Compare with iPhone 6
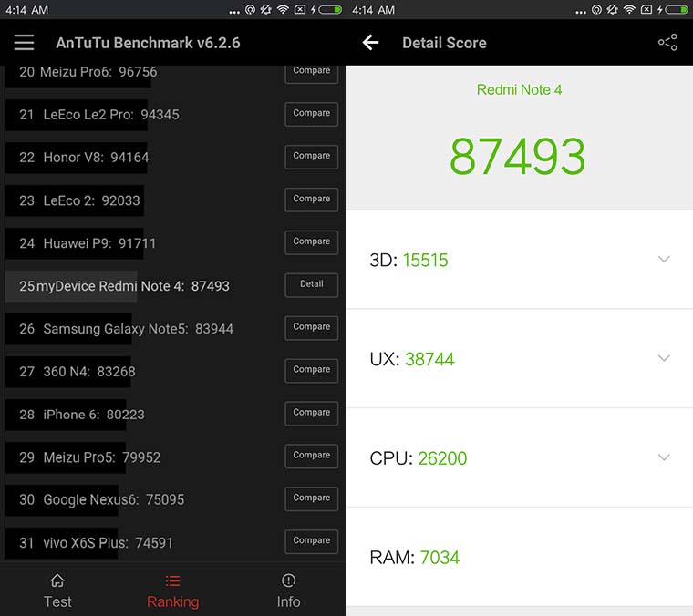 pyautogui.click(x=312, y=414)
